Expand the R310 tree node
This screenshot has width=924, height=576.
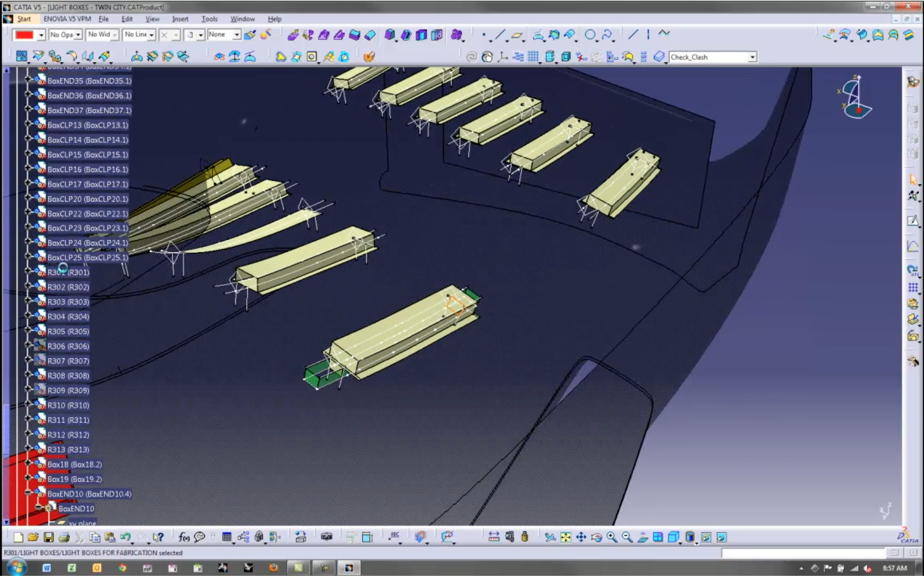(28, 403)
